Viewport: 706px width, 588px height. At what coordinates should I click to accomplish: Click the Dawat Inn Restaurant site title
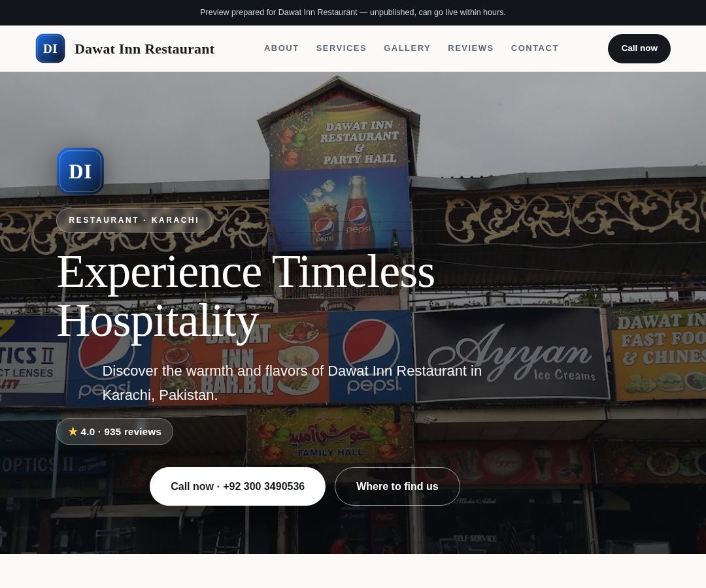pyautogui.click(x=144, y=48)
